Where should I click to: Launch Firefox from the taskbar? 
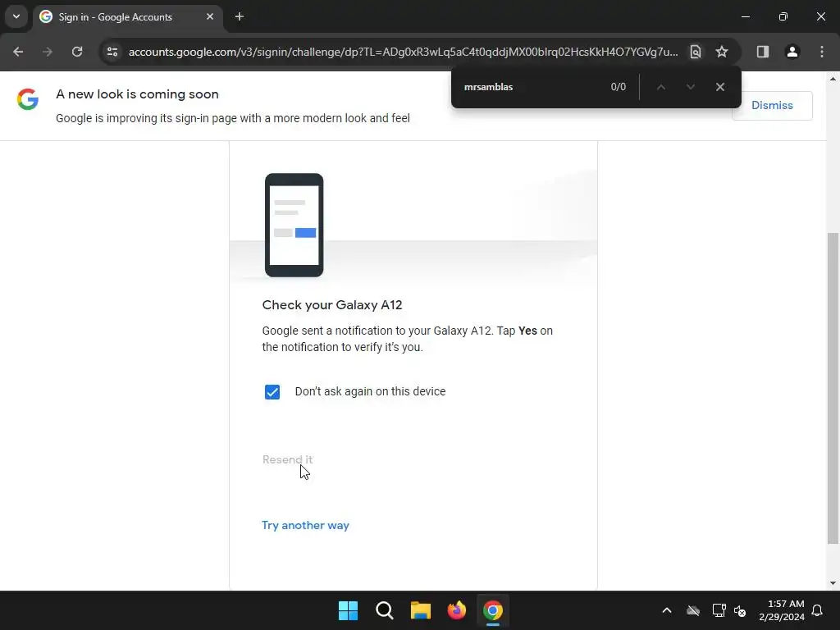tap(456, 610)
